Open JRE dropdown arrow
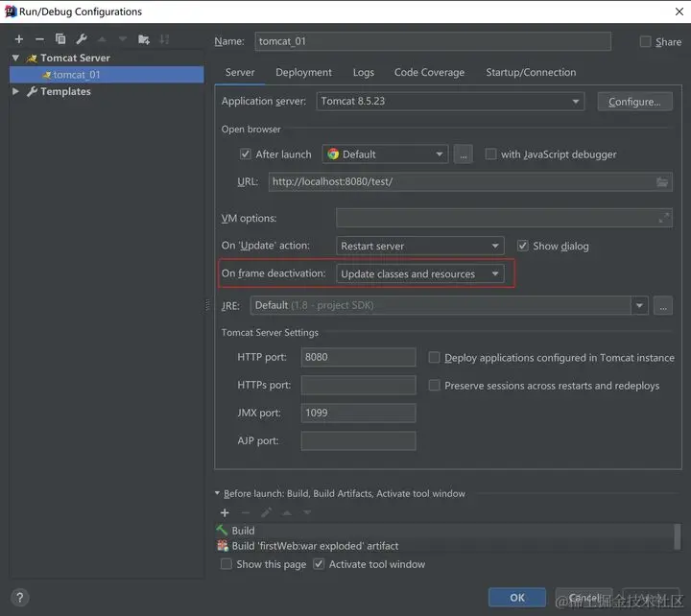Image resolution: width=691 pixels, height=616 pixels. (639, 305)
